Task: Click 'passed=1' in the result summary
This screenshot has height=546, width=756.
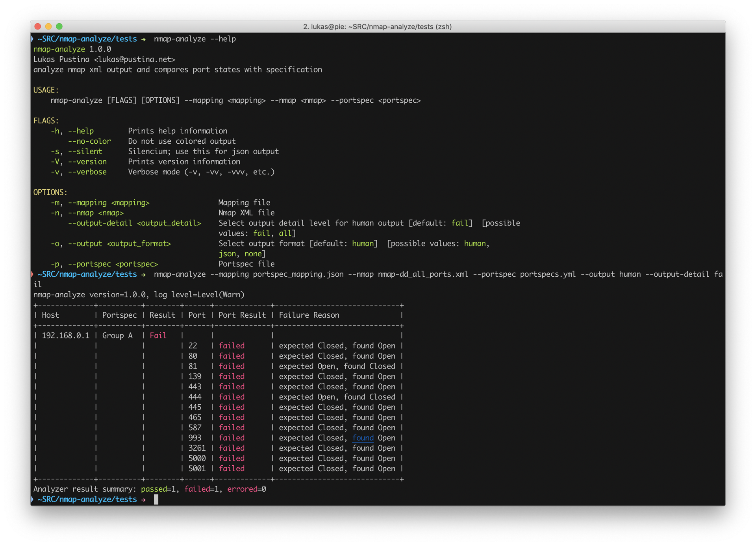Action: click(158, 489)
